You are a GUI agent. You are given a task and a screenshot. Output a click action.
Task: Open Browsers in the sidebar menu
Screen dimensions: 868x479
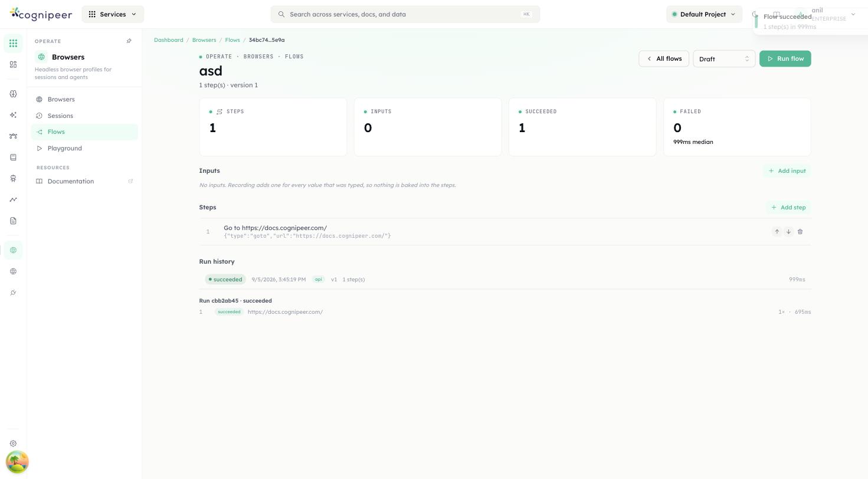click(x=84, y=99)
